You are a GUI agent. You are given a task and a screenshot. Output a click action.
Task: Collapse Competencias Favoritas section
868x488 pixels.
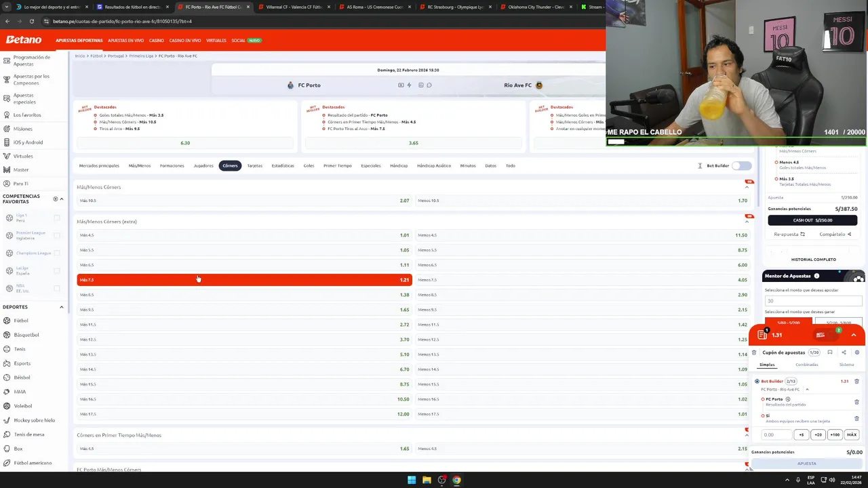62,199
